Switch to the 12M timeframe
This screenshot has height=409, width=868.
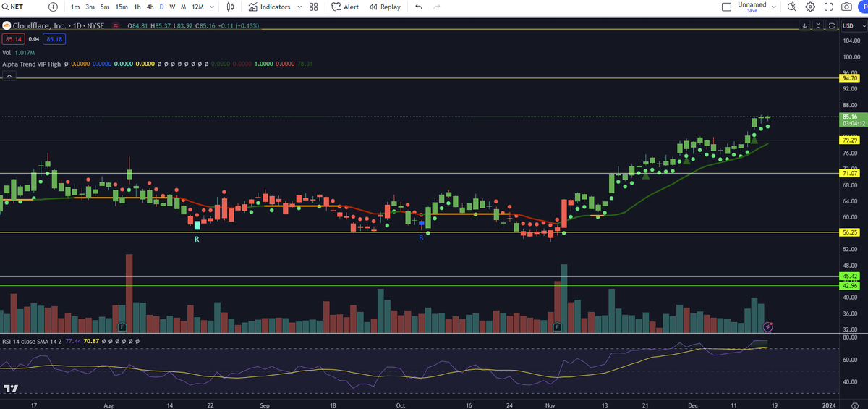[197, 7]
